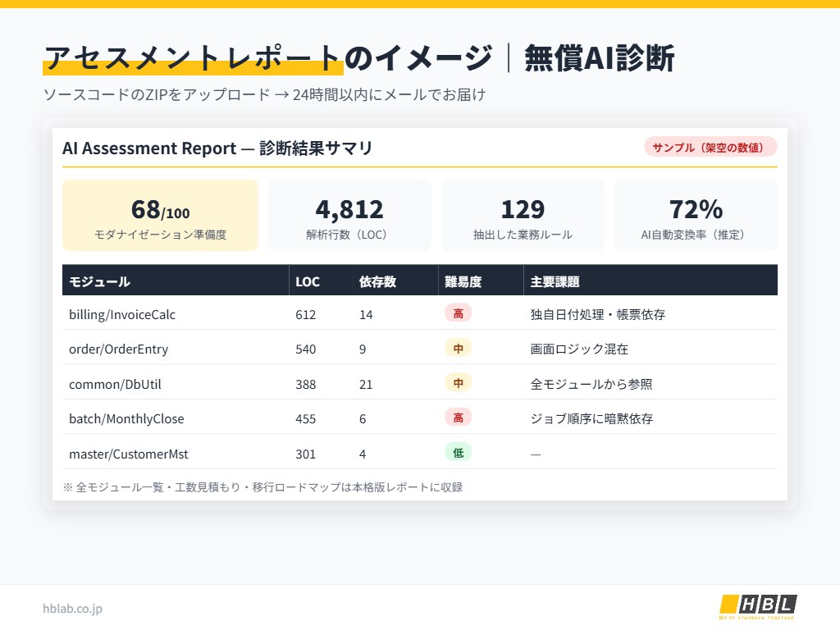Viewport: 840px width, 630px height.
Task: Click the 低 badge in master/CustomerMst row
Action: click(x=458, y=453)
